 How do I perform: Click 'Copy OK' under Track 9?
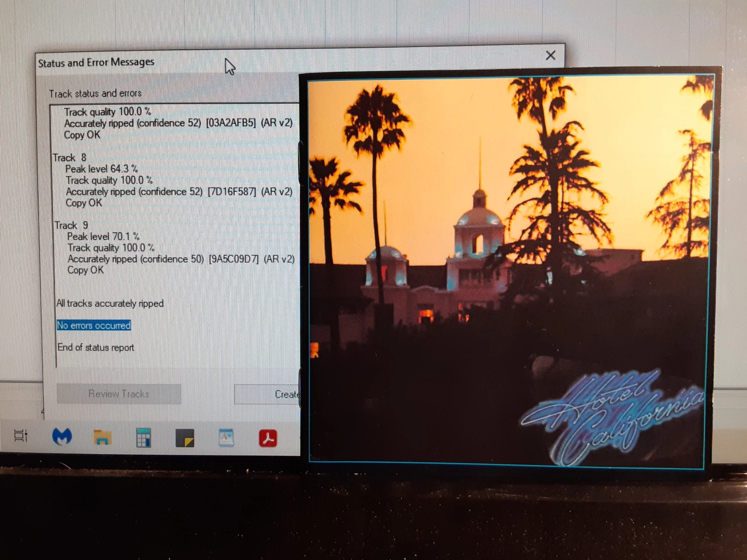(x=86, y=270)
